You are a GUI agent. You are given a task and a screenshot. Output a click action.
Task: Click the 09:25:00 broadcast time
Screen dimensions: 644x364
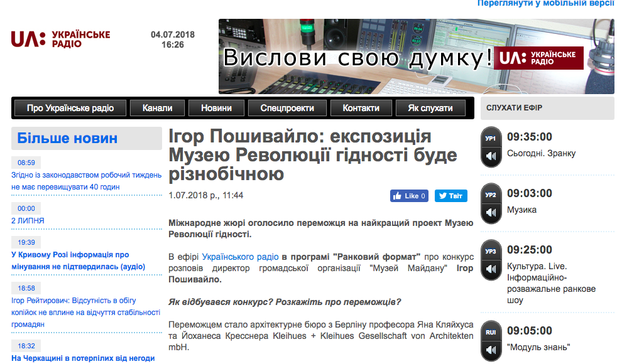tap(530, 250)
